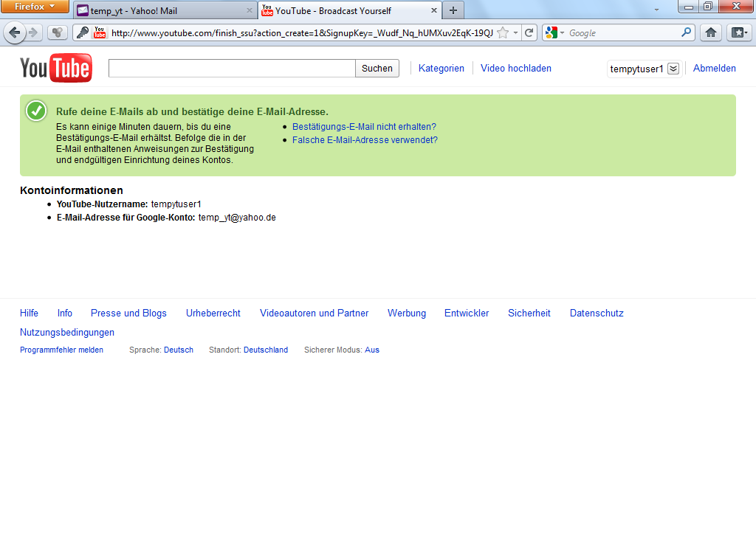Click the Suchen search button

pyautogui.click(x=377, y=68)
